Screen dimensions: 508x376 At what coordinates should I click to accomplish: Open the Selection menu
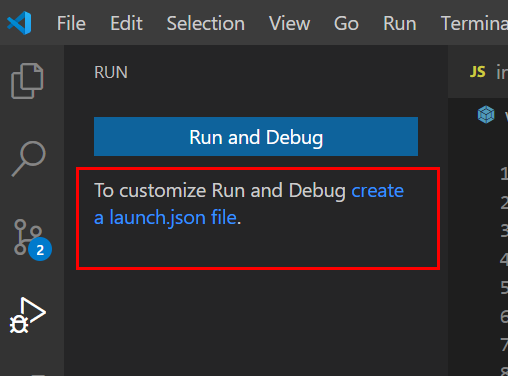point(206,24)
